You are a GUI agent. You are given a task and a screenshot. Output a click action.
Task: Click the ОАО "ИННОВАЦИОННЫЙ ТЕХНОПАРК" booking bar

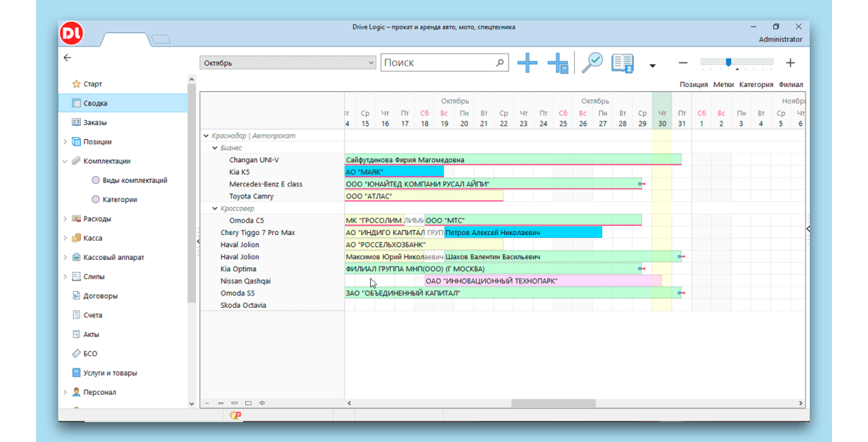click(543, 281)
